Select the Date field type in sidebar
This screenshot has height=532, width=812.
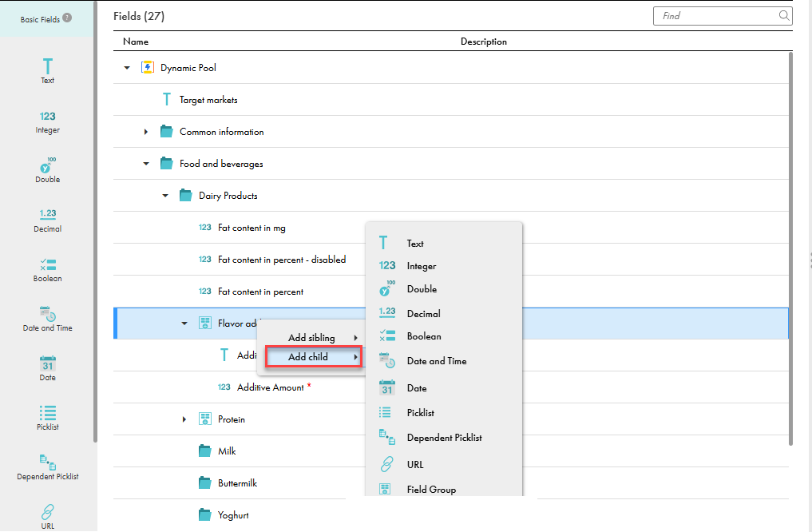click(47, 369)
